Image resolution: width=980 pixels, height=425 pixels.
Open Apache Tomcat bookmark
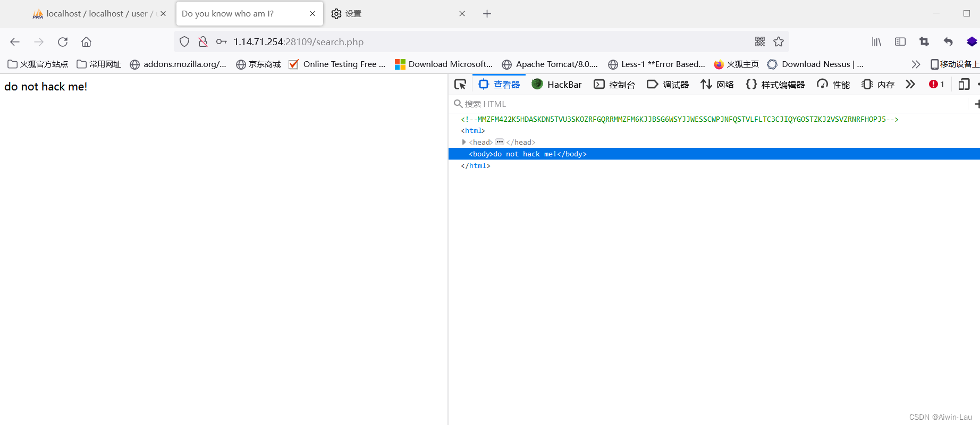[x=550, y=64]
